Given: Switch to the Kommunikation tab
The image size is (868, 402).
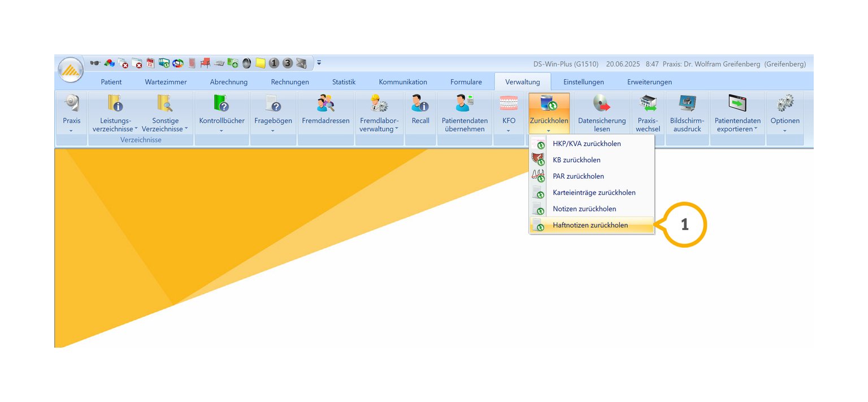Looking at the screenshot, I should [x=403, y=82].
